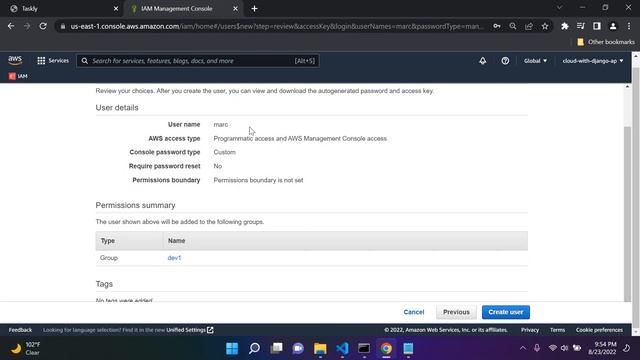Close the IAM Management Console tab

pyautogui.click(x=236, y=9)
